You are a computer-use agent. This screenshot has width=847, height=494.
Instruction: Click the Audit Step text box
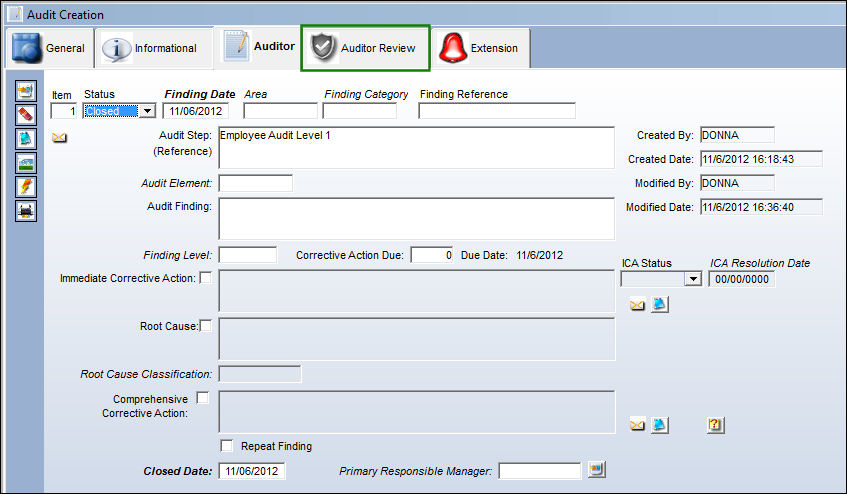click(x=416, y=147)
